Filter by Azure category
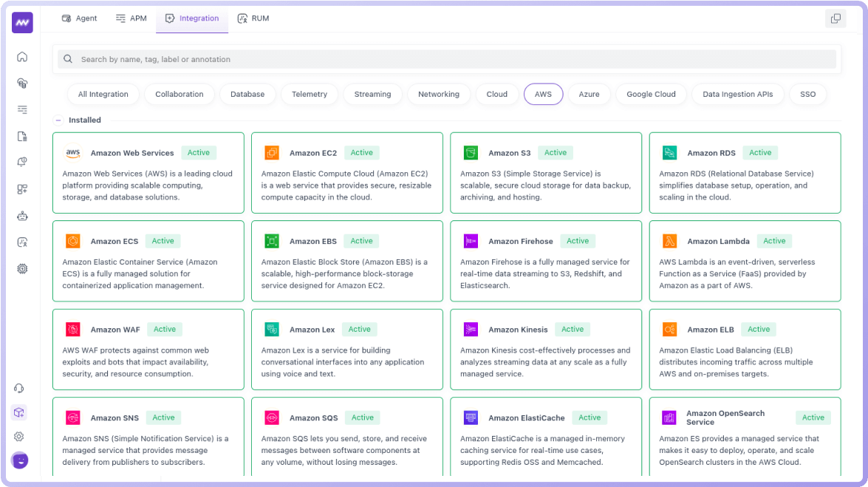Screen dimensions: 868x487 point(589,94)
